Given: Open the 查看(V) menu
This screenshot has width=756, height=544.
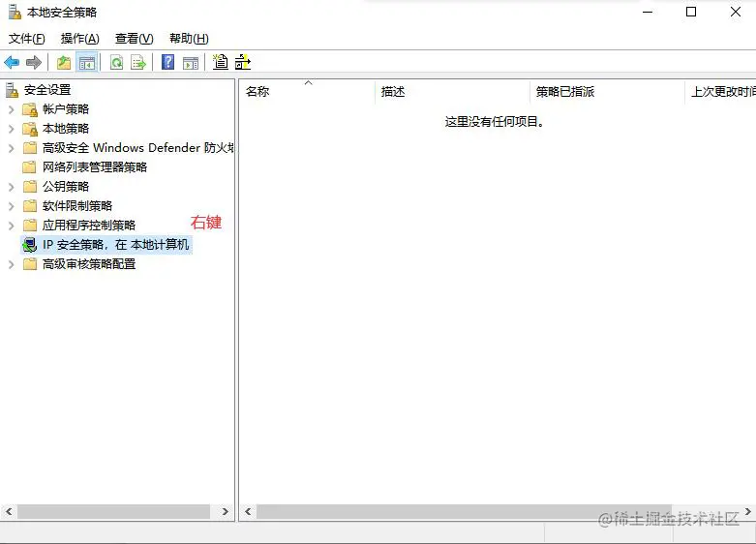Looking at the screenshot, I should [x=134, y=39].
